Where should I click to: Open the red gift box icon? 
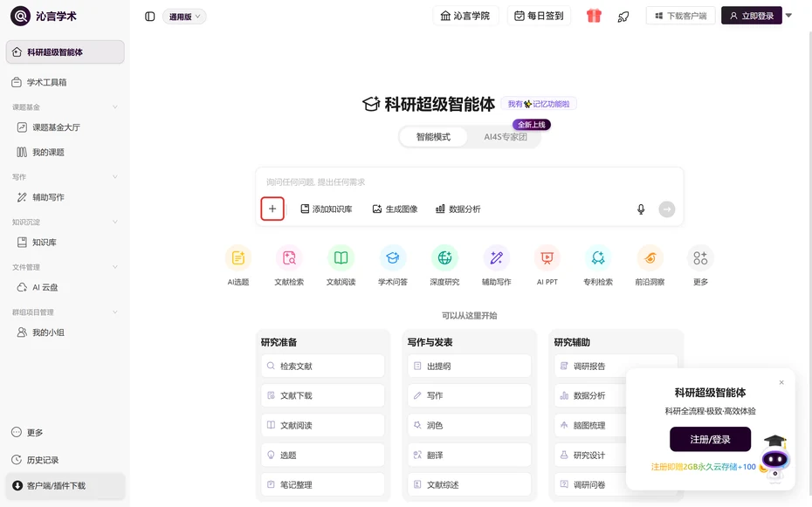(x=594, y=16)
